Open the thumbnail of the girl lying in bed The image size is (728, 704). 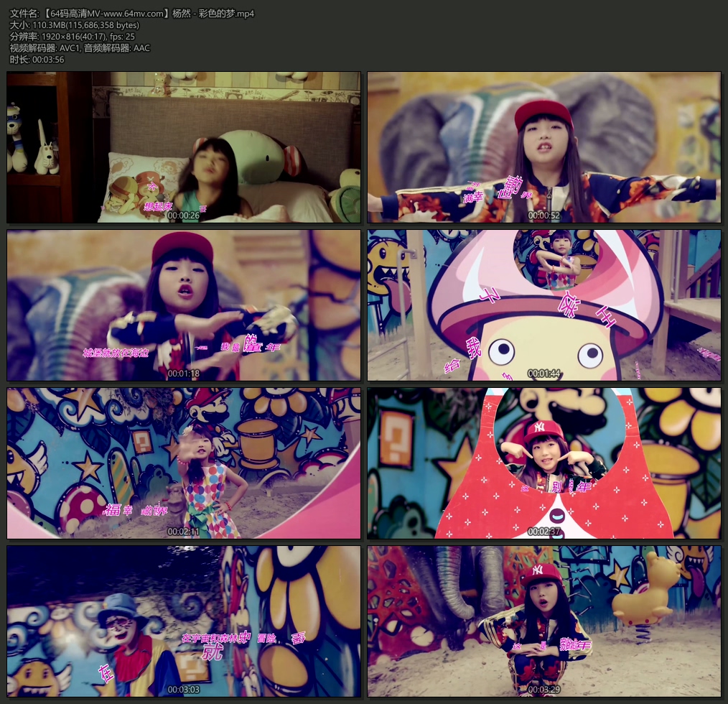coord(184,147)
